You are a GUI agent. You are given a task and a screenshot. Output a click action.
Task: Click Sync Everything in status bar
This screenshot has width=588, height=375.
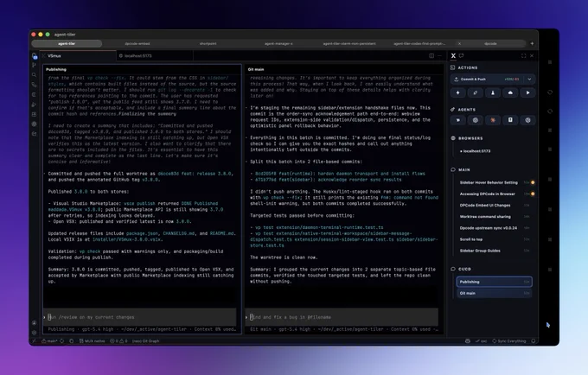point(508,341)
